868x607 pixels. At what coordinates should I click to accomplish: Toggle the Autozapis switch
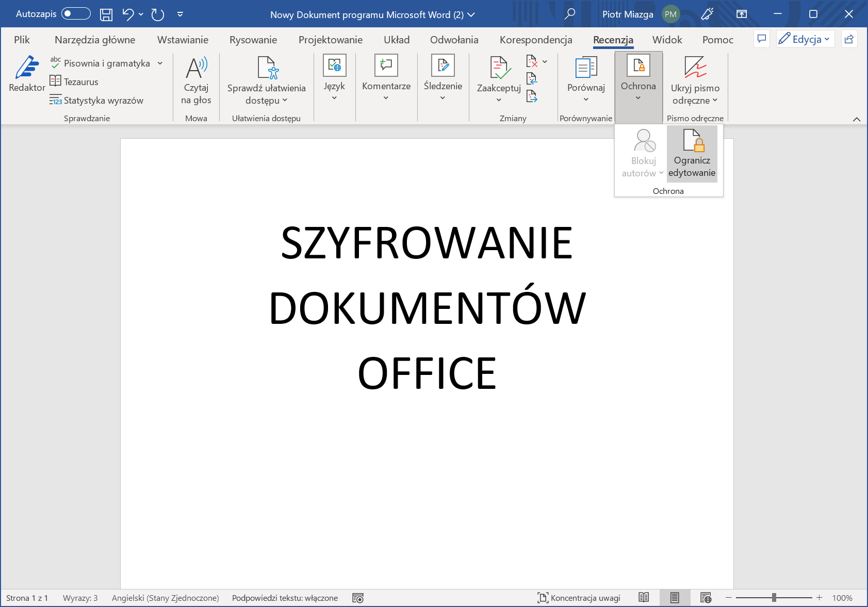point(76,14)
